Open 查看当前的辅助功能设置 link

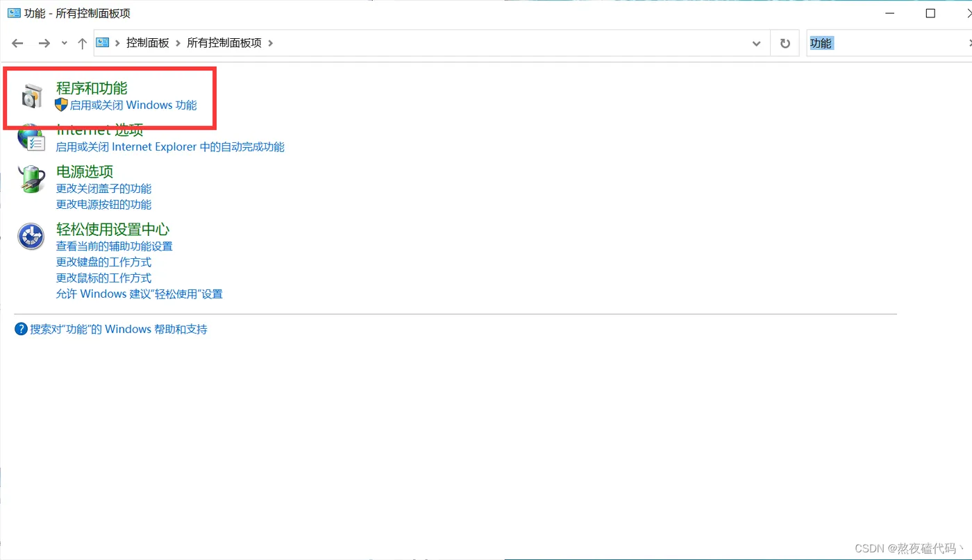[x=114, y=246]
